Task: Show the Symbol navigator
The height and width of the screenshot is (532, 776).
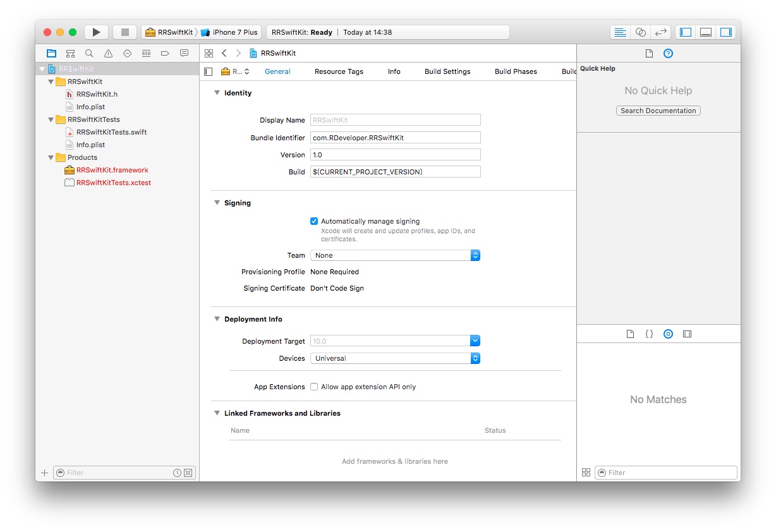Action: [70, 54]
